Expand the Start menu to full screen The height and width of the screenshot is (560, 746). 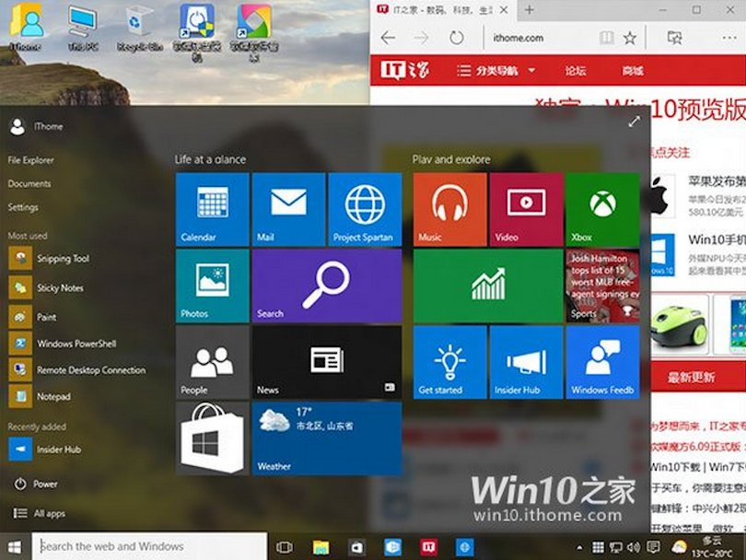click(635, 121)
